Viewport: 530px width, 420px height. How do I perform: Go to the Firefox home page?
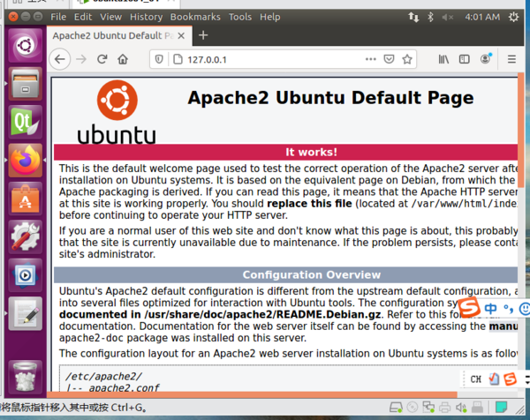(123, 59)
